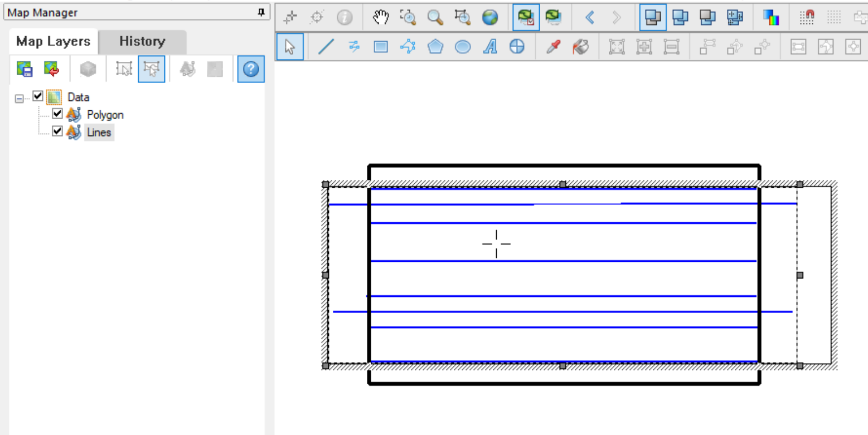Viewport: 868px width, 435px height.
Task: Click the grey info 'i' icon
Action: [x=344, y=18]
